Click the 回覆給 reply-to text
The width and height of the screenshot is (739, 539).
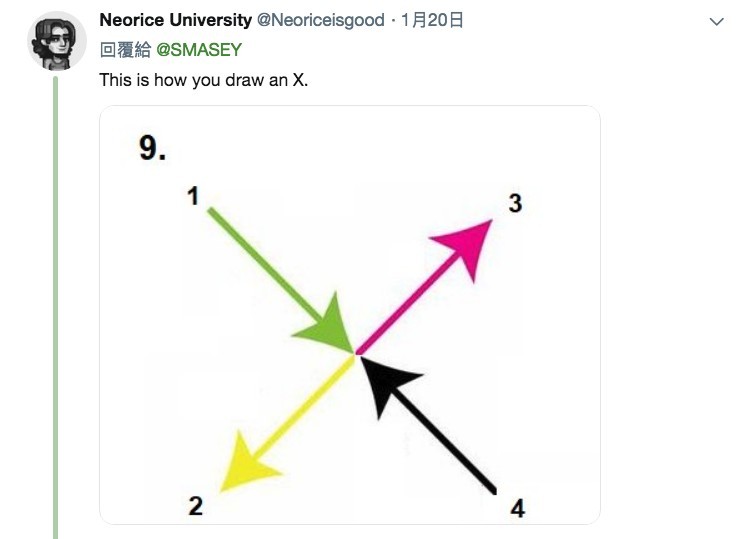point(125,50)
